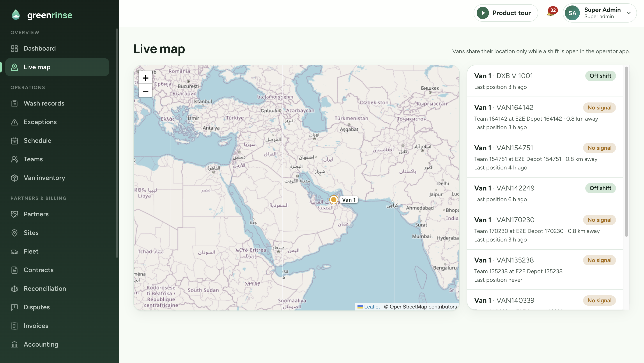Click the Van 1 map label
Image resolution: width=644 pixels, height=363 pixels.
[349, 200]
